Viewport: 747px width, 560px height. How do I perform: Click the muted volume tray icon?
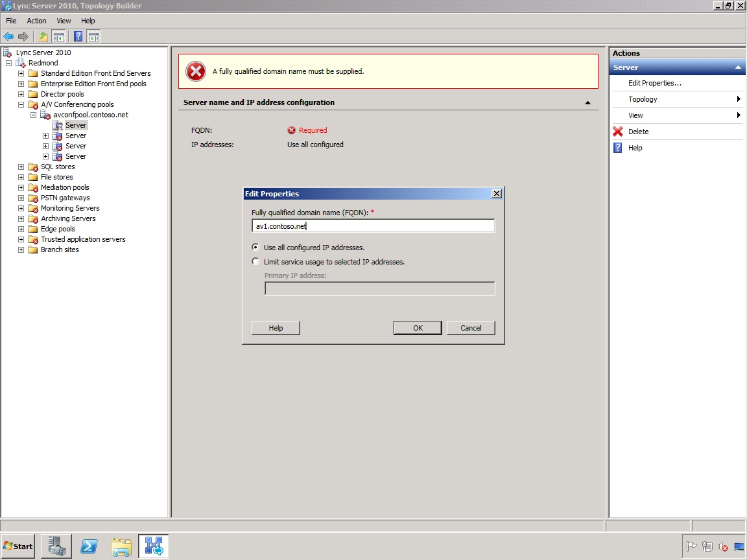click(x=723, y=546)
